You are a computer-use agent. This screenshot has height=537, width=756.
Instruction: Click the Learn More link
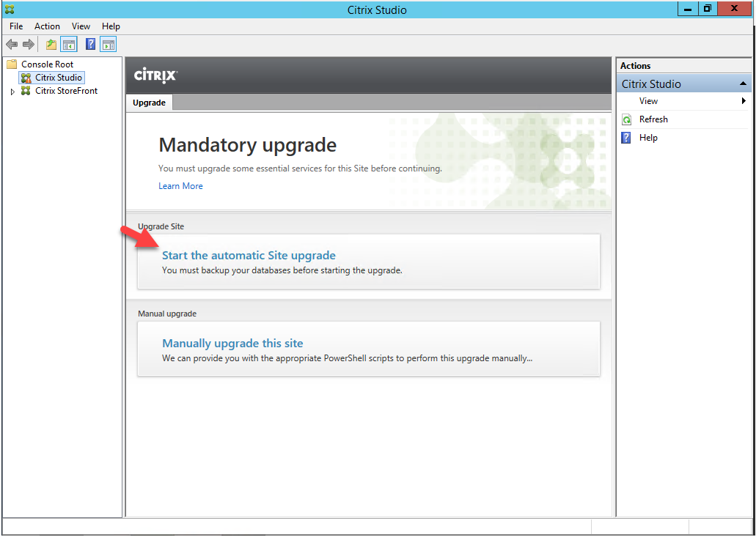click(181, 186)
